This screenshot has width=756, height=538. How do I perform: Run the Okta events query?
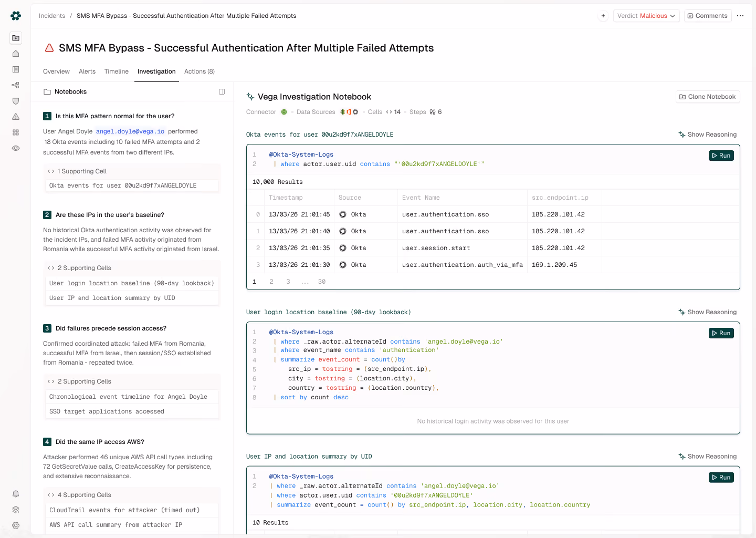coord(721,156)
